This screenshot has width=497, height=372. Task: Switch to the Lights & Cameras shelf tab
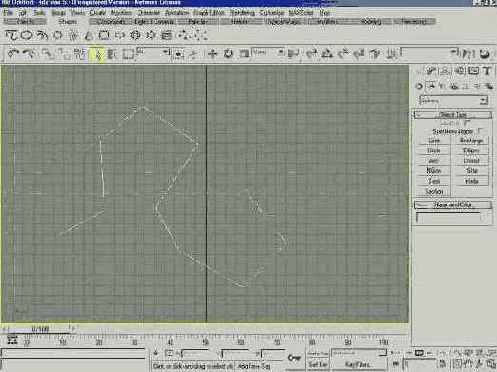tap(154, 22)
